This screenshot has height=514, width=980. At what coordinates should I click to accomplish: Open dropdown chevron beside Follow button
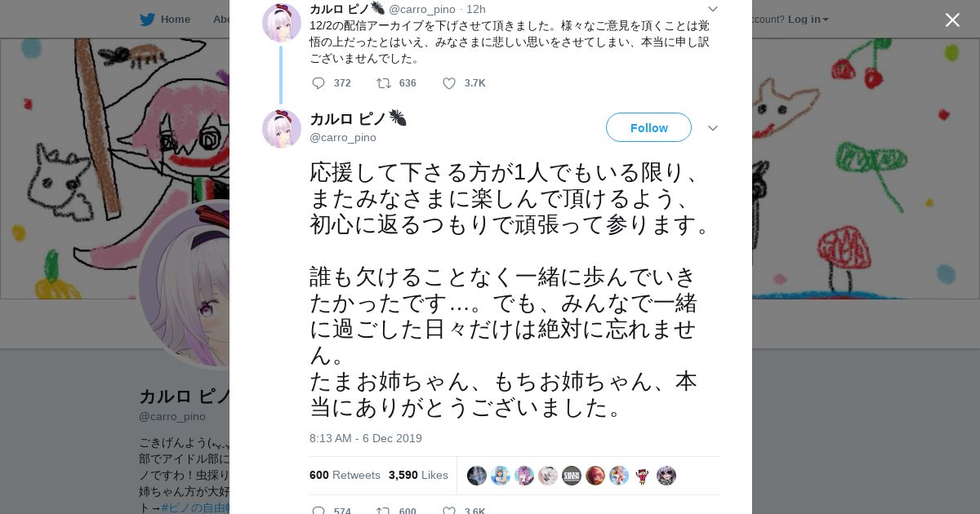712,128
